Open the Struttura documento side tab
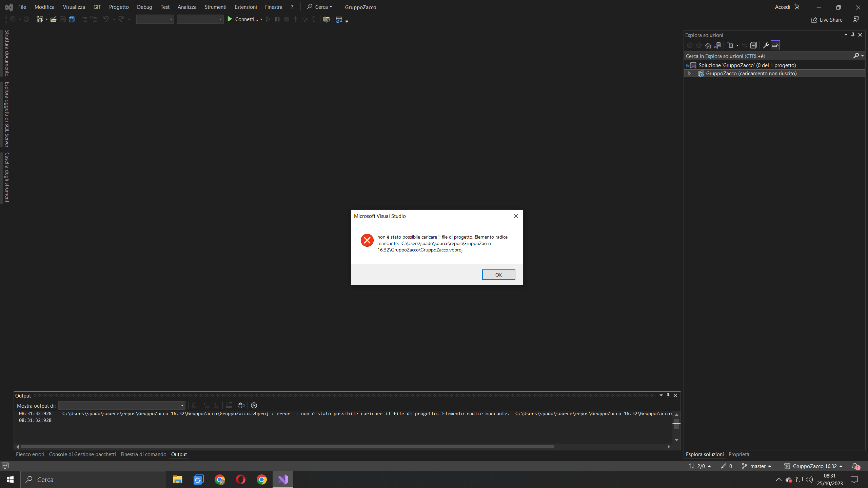The width and height of the screenshot is (868, 488). (x=7, y=53)
